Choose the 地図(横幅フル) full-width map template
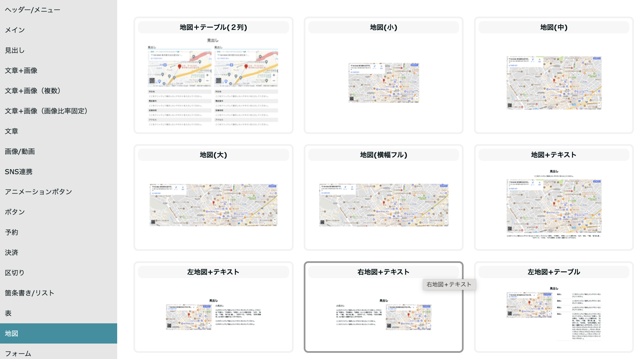 click(384, 205)
